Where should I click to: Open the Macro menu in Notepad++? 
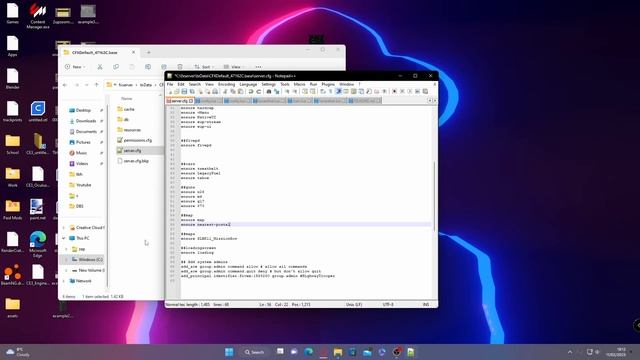[x=299, y=84]
